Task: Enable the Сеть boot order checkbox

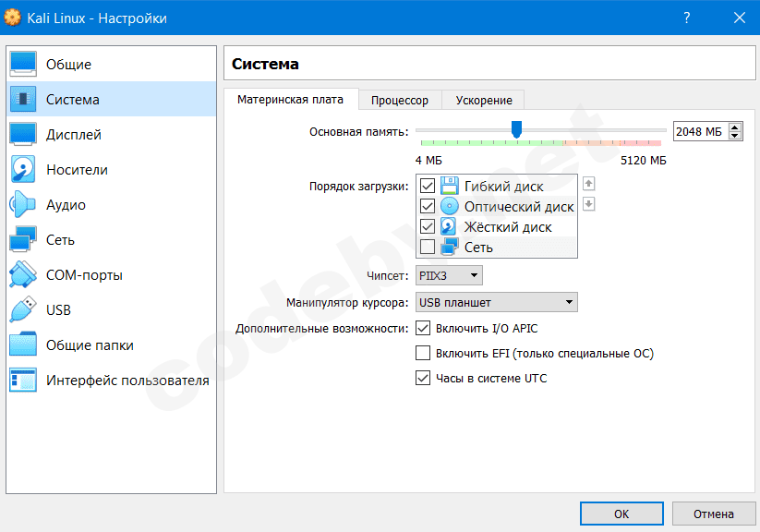Action: tap(428, 247)
